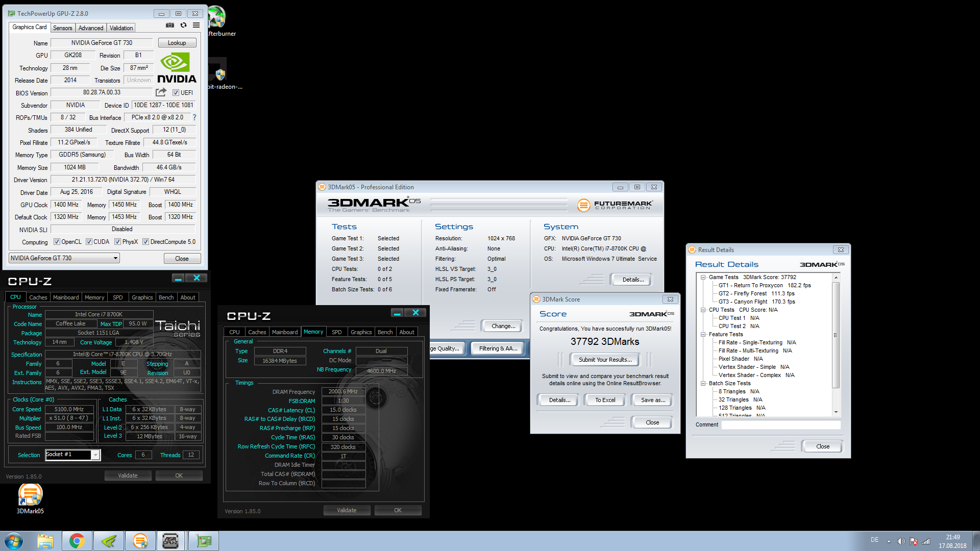
Task: Open the Mainboard tab in left CPU-Z
Action: (66, 297)
